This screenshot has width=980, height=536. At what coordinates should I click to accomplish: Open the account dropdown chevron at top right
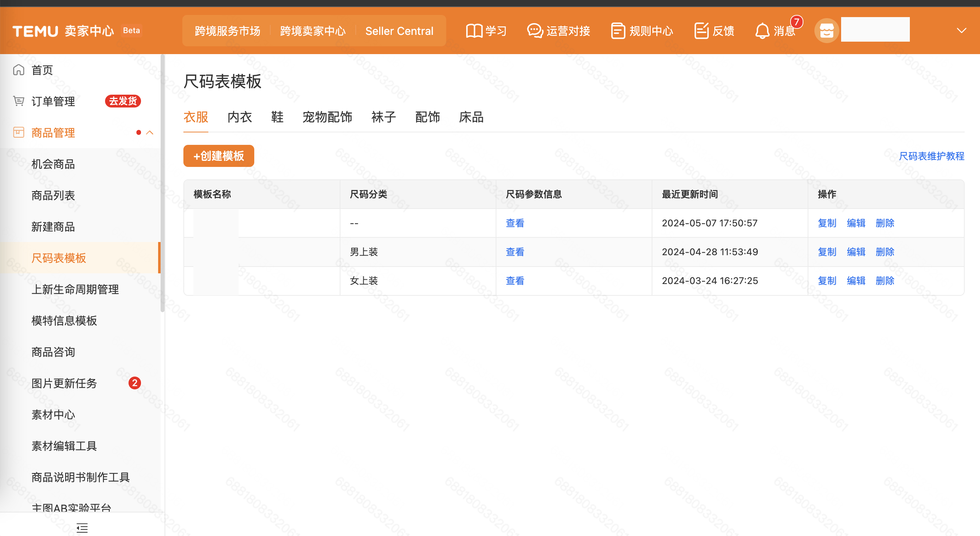pos(962,30)
